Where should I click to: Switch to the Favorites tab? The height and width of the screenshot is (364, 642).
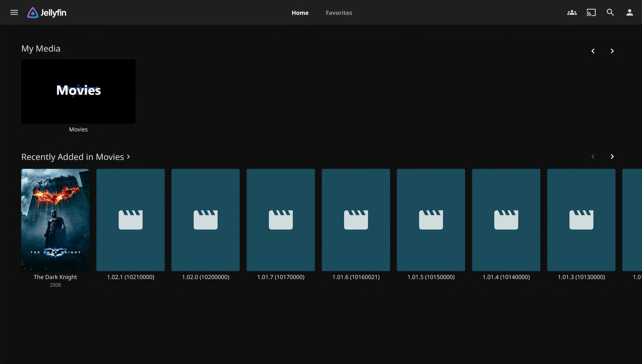[x=339, y=13]
